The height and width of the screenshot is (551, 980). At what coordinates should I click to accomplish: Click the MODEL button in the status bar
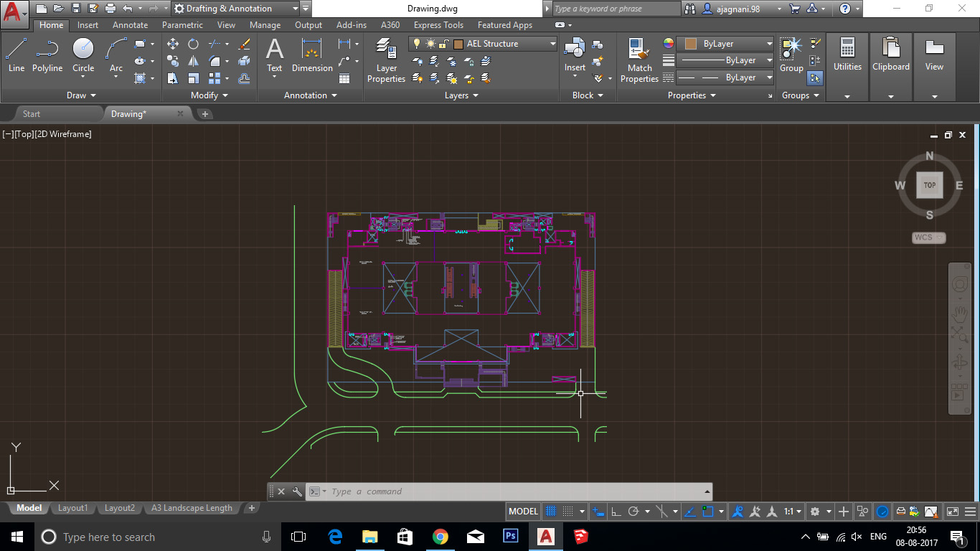pyautogui.click(x=522, y=511)
